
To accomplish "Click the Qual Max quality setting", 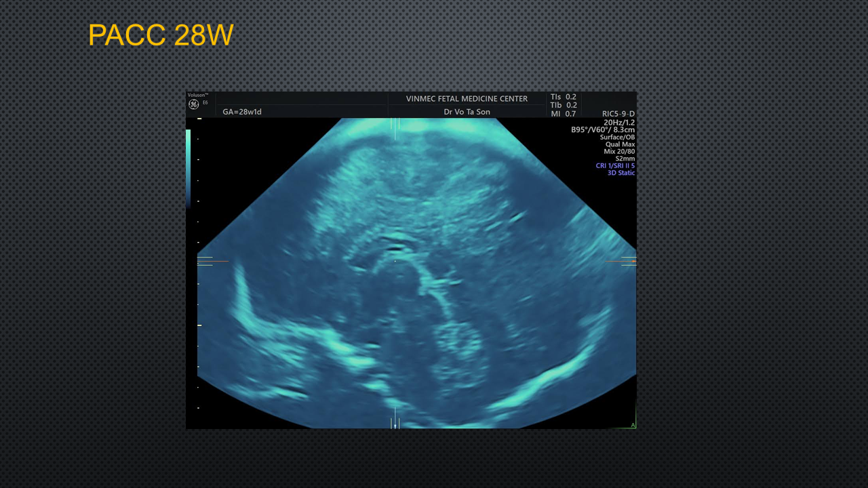I will coord(620,144).
